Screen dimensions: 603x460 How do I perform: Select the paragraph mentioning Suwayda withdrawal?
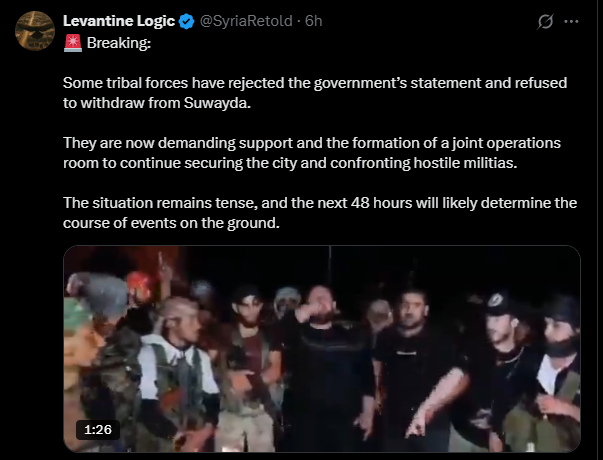[315, 93]
